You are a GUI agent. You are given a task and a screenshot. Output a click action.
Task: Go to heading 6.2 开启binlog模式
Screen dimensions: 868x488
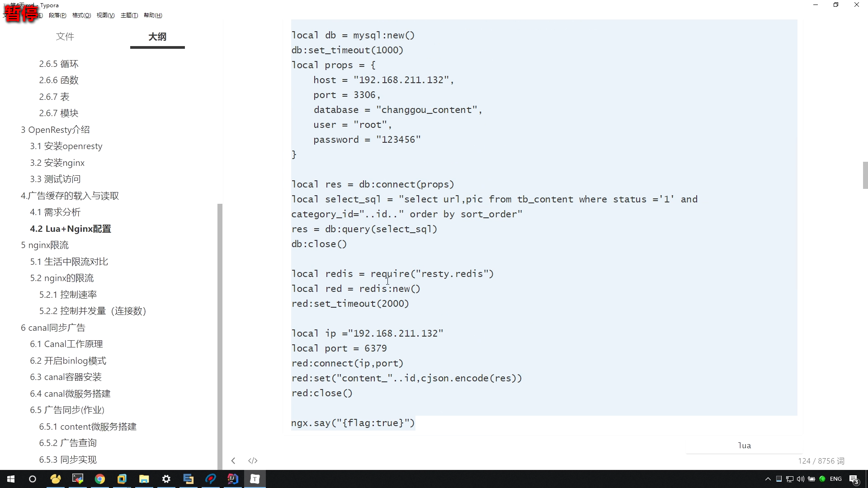click(x=68, y=361)
